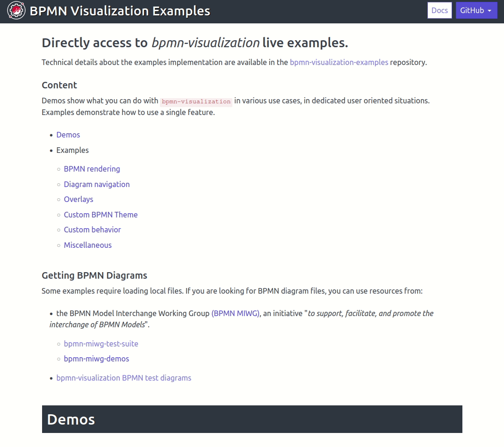Open the bpmn-miwg-test-suite link
The height and width of the screenshot is (447, 504).
pos(101,344)
